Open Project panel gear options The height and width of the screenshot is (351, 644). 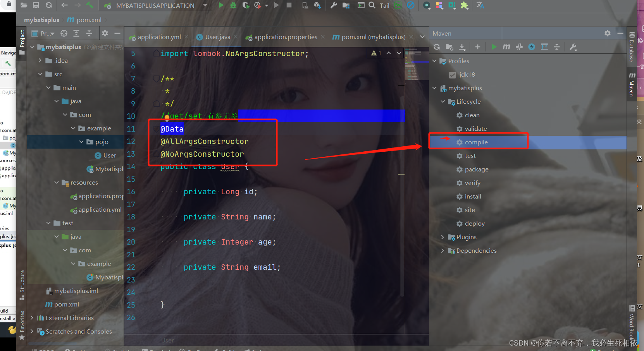(x=105, y=33)
